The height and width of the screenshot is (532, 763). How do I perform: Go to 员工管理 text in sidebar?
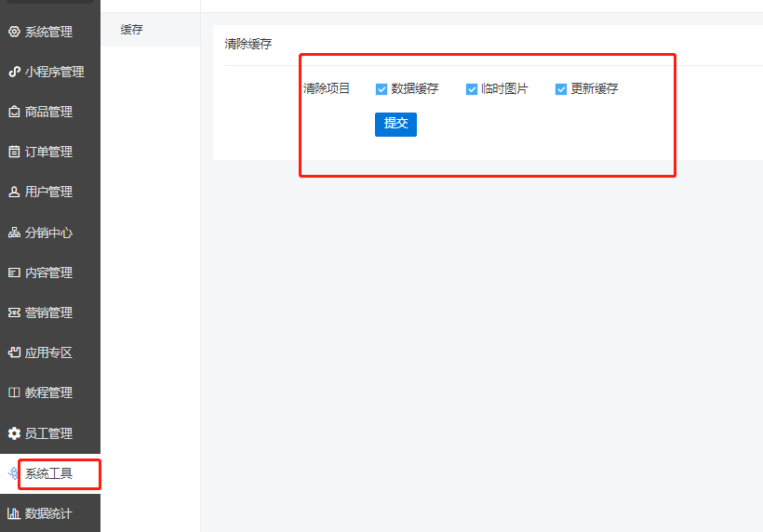(x=48, y=432)
